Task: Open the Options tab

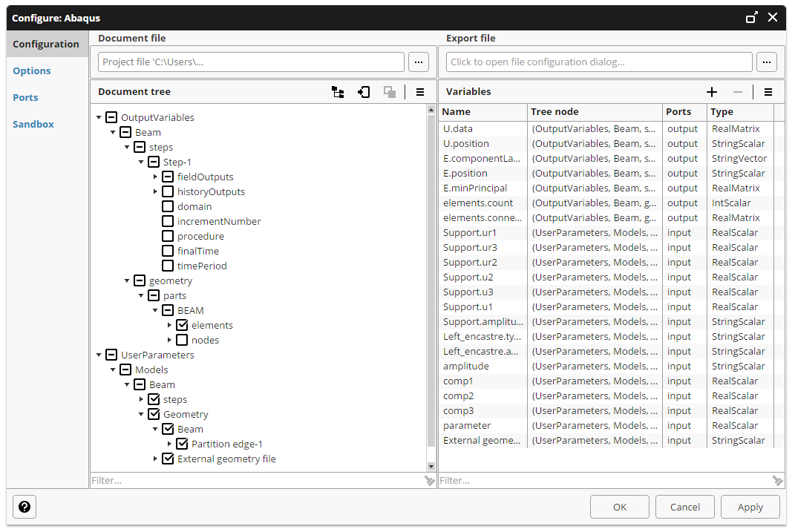Action: [x=31, y=70]
